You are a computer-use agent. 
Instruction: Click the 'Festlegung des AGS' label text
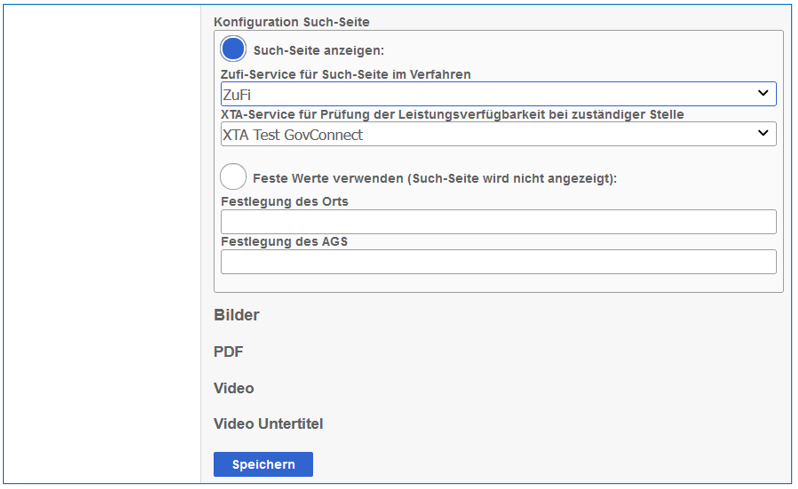pyautogui.click(x=283, y=241)
